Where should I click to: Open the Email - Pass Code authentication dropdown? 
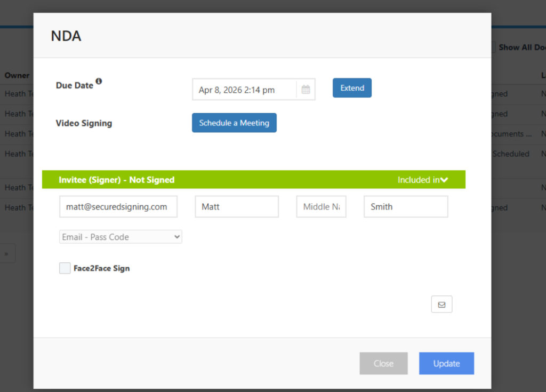121,236
